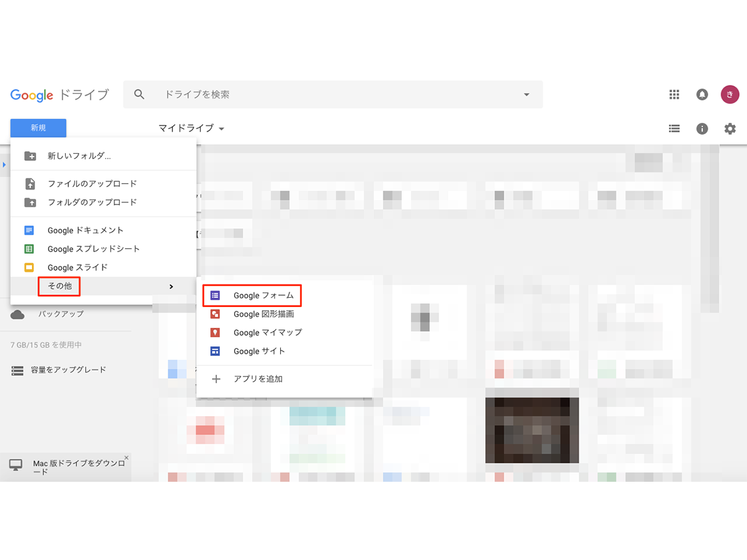Select Google マイマップ

click(x=285, y=333)
